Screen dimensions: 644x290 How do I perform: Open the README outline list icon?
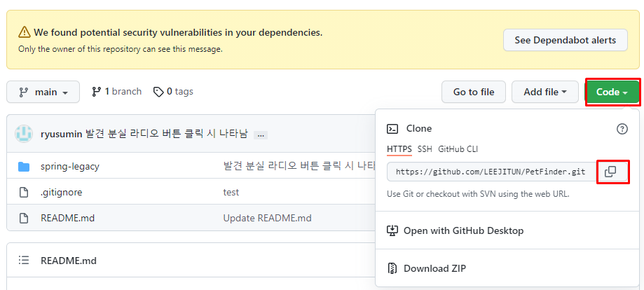pos(24,261)
